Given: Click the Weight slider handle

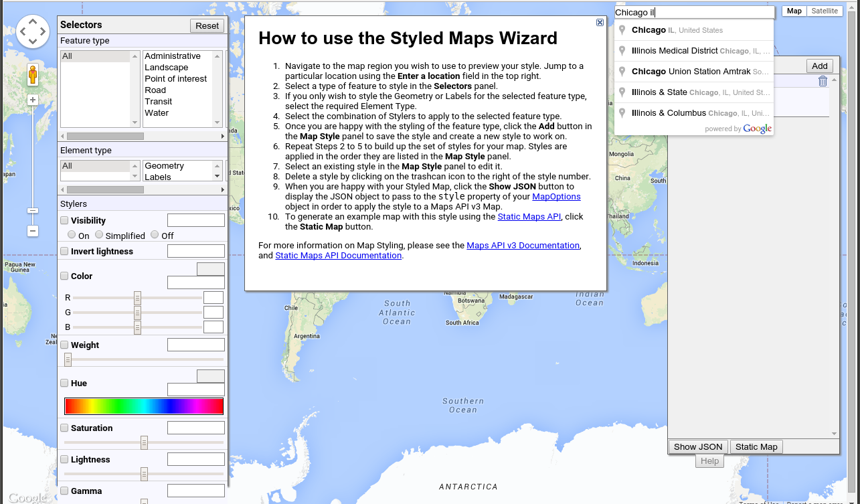Looking at the screenshot, I should point(68,360).
